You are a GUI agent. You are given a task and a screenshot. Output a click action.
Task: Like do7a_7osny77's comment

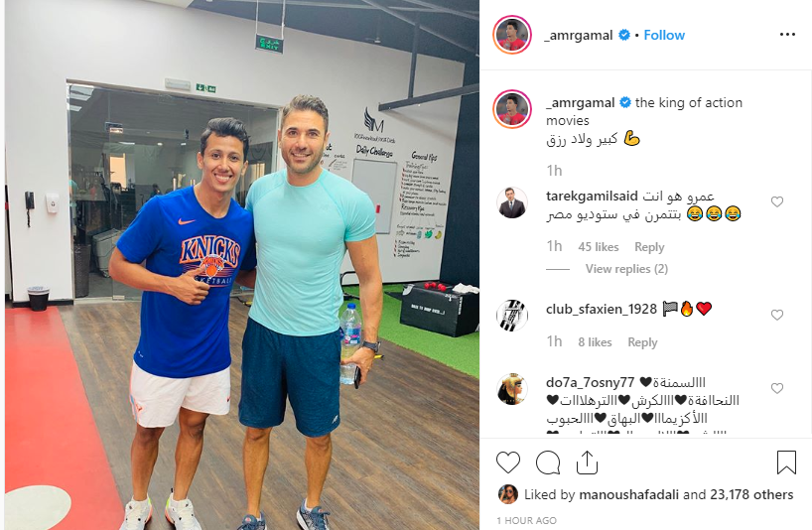click(x=777, y=388)
